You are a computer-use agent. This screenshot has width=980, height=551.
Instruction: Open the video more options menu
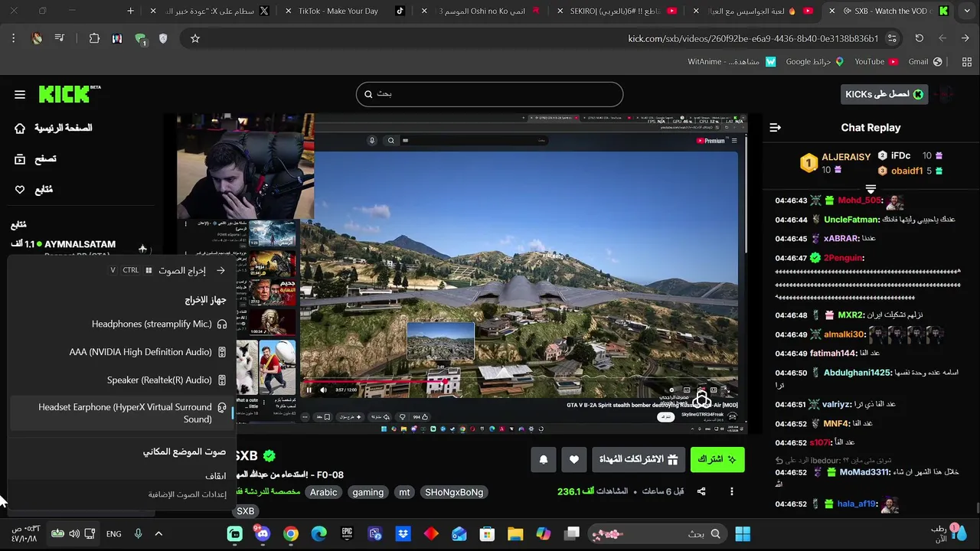732,491
